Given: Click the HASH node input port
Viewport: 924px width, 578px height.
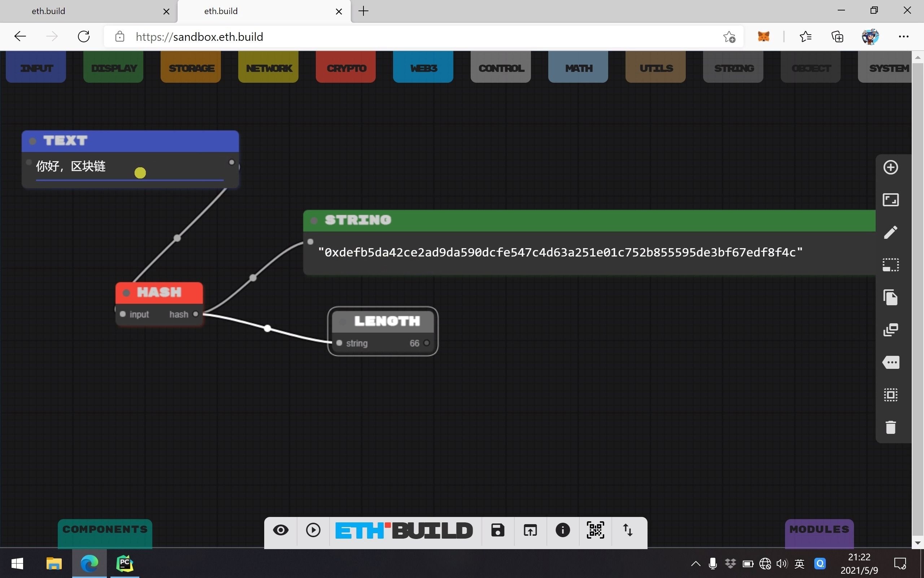Looking at the screenshot, I should [x=123, y=314].
